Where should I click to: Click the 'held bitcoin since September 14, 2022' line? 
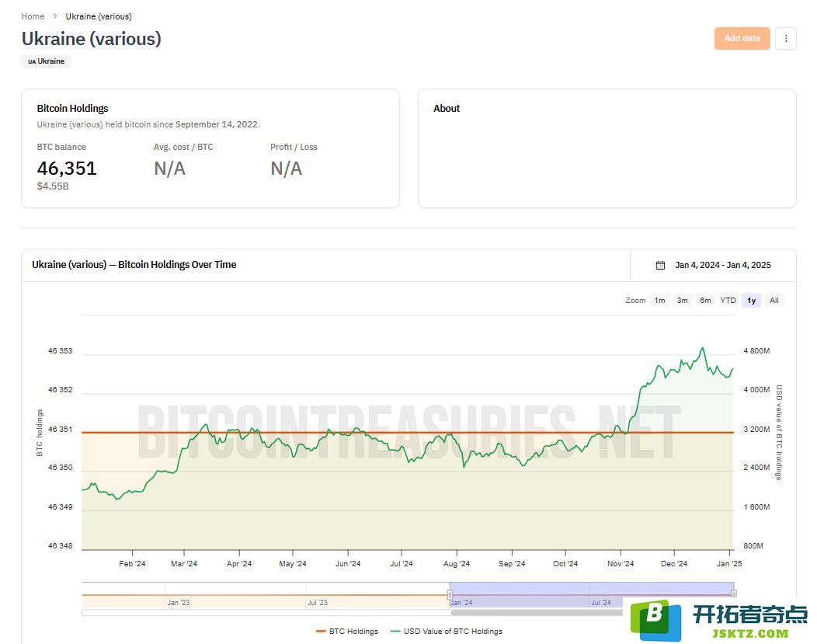(148, 124)
